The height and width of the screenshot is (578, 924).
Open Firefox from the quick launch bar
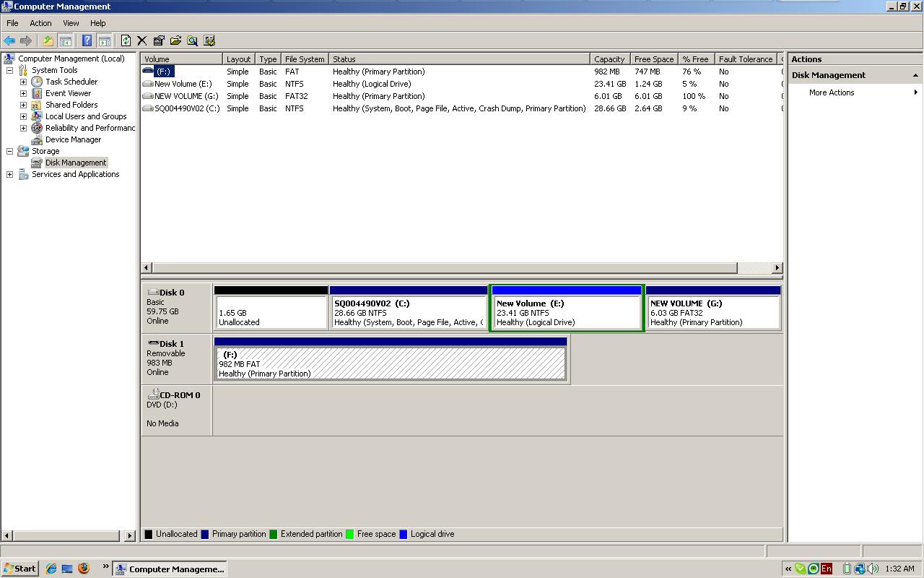coord(84,569)
